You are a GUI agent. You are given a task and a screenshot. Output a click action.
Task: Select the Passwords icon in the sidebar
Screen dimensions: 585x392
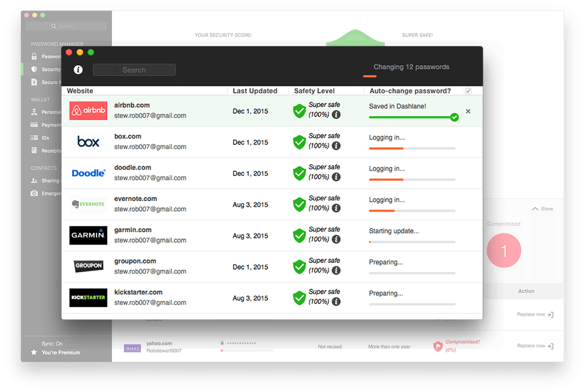pos(34,56)
